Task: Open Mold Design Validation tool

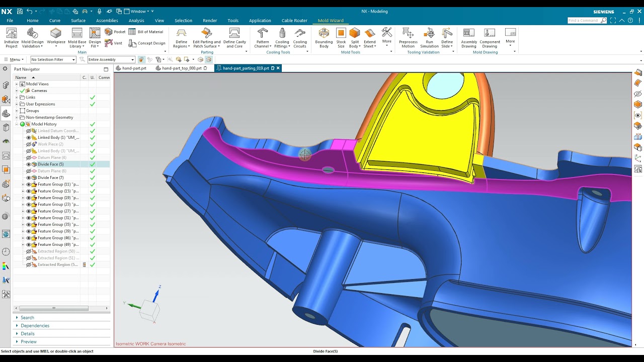Action: (x=33, y=38)
